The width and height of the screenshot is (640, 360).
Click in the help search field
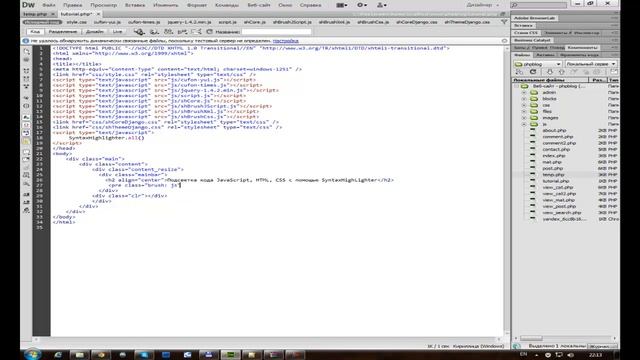pyautogui.click(x=538, y=5)
